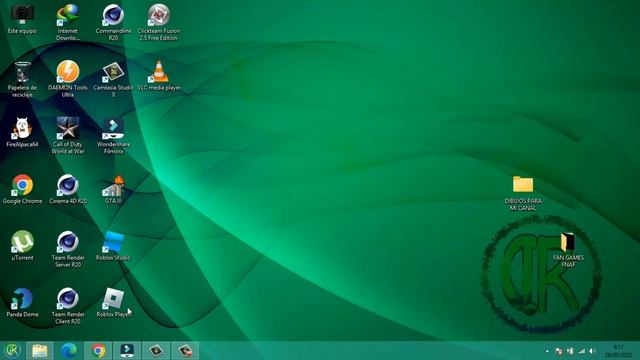Screen dimensions: 640x360
Task: Show hidden system tray icons
Action: pyautogui.click(x=547, y=351)
